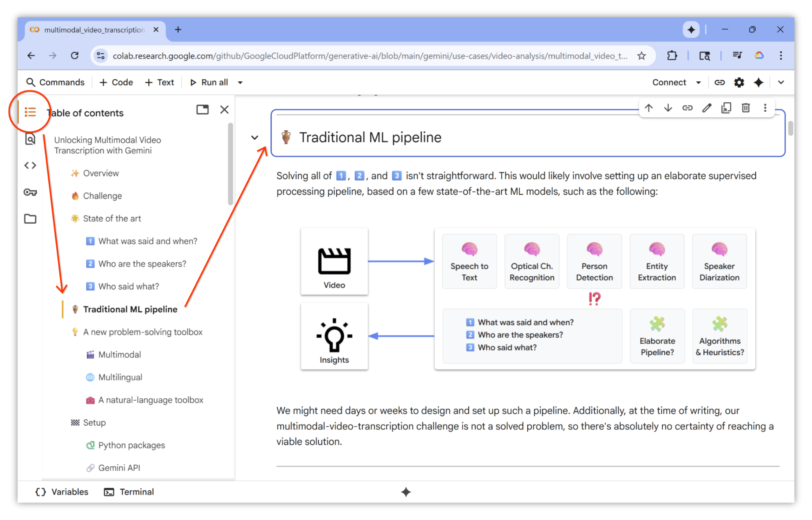
Task: Move cell up with arrow icon
Action: pos(649,108)
